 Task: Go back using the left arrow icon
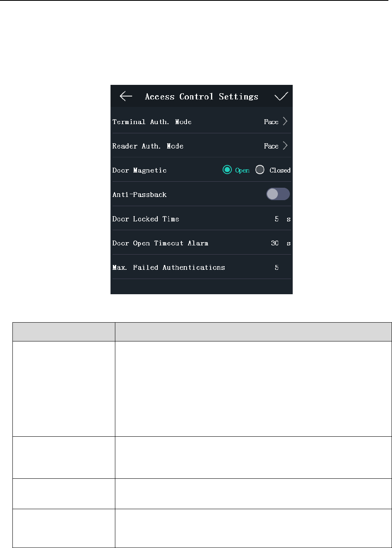pyautogui.click(x=126, y=96)
